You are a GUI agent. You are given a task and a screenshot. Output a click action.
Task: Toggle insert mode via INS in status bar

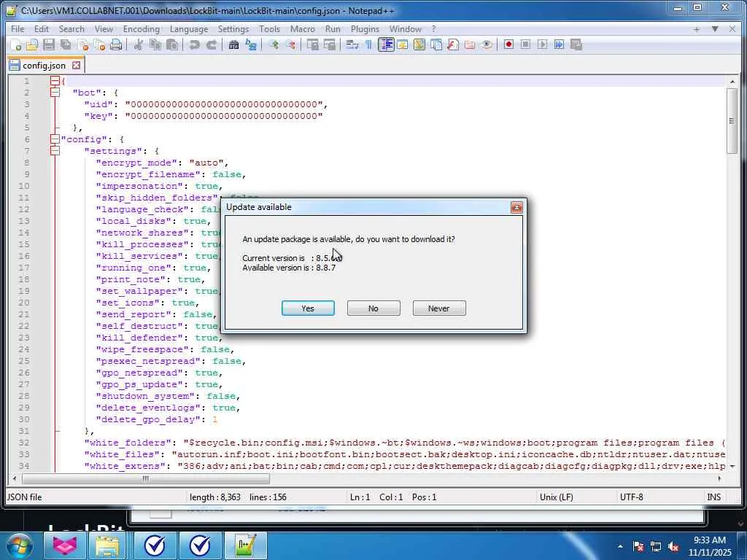[x=713, y=497]
